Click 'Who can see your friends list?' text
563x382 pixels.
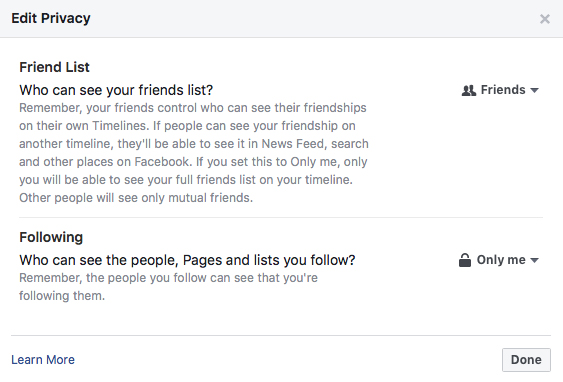coord(116,90)
